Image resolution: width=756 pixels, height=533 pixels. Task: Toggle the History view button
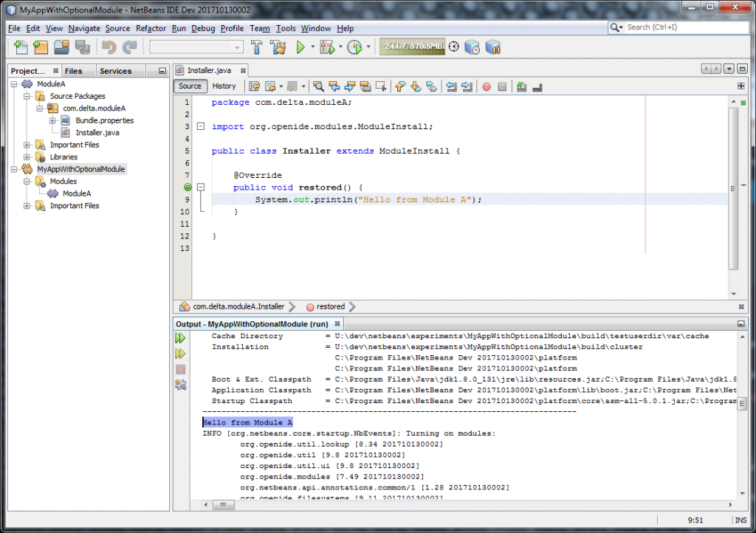pos(224,86)
